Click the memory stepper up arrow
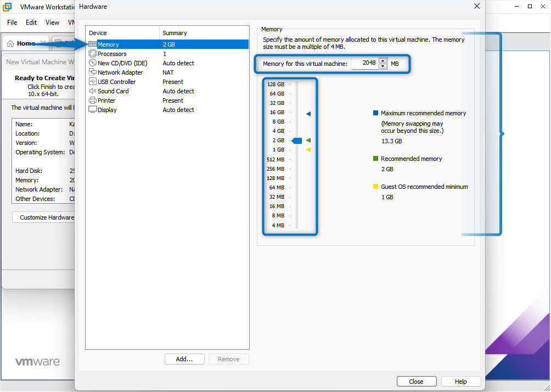This screenshot has height=392, width=551. tap(383, 60)
